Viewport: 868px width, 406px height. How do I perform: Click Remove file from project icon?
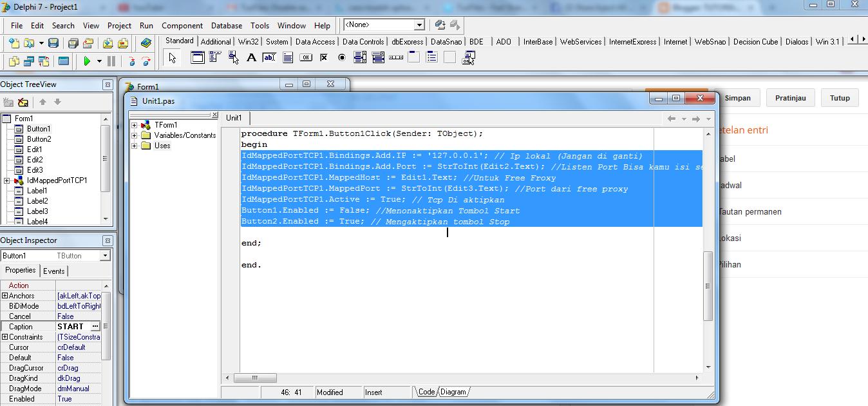pyautogui.click(x=123, y=43)
